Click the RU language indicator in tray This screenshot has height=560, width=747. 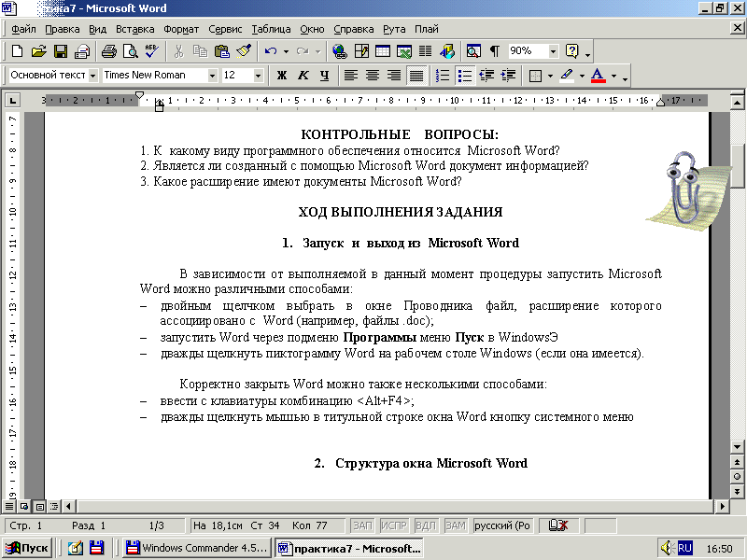(x=684, y=548)
